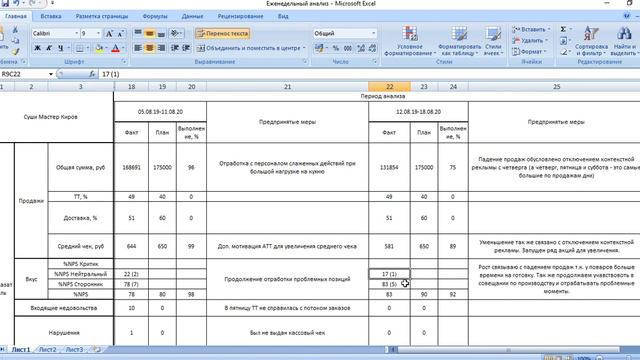Align text left

click(138, 48)
